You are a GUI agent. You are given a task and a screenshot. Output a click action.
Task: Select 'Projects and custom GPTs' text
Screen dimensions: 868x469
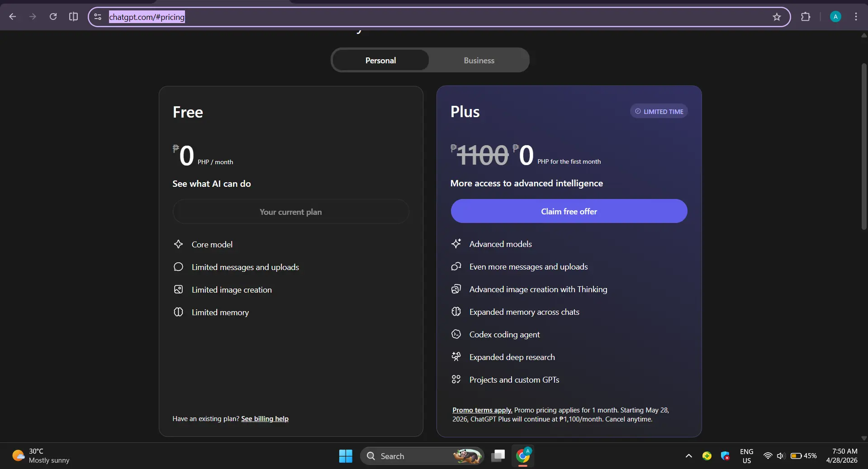[x=514, y=380]
